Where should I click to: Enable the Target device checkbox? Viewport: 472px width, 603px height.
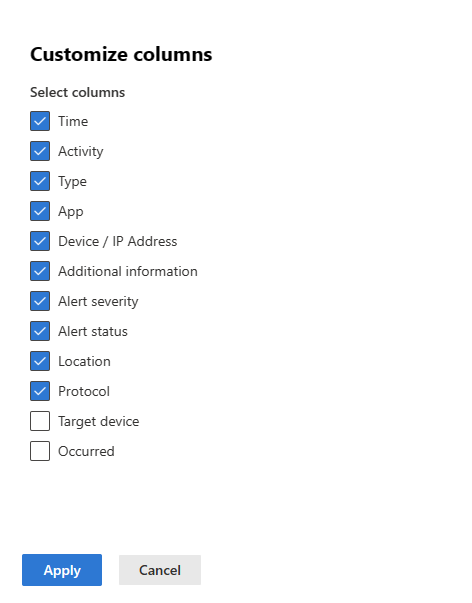pyautogui.click(x=40, y=421)
